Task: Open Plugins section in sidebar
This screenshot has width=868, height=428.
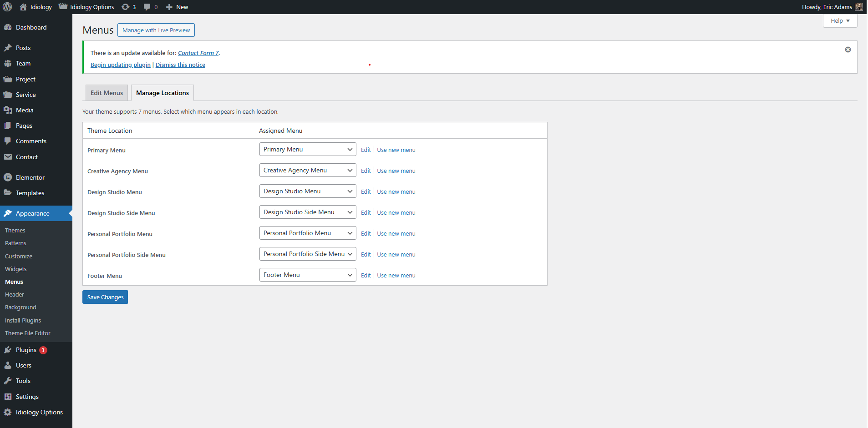Action: (26, 350)
